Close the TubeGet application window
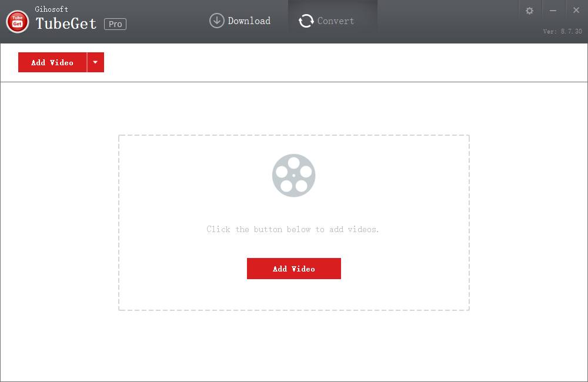Viewport: 588px width, 382px height. coord(576,11)
